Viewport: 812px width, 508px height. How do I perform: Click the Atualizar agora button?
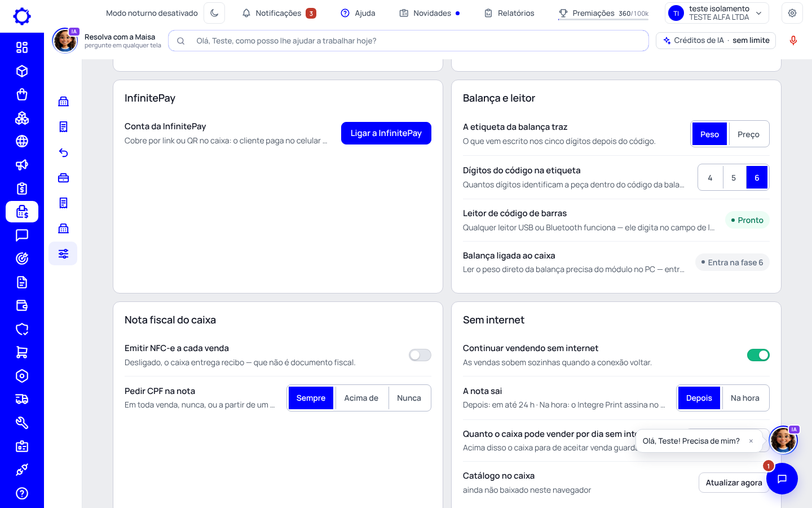(x=734, y=483)
